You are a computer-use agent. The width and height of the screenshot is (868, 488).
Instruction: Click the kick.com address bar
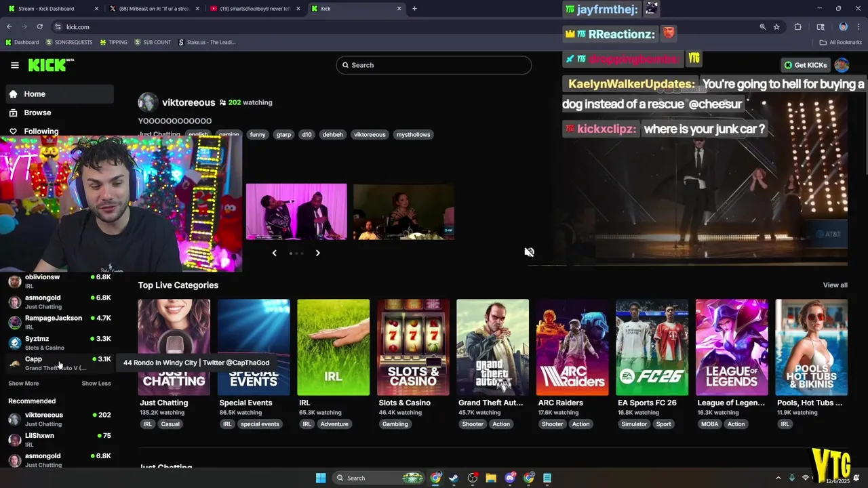coord(407,27)
